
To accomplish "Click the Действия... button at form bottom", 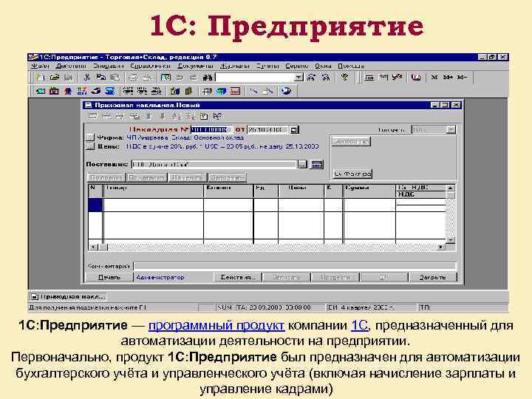I will pyautogui.click(x=238, y=277).
